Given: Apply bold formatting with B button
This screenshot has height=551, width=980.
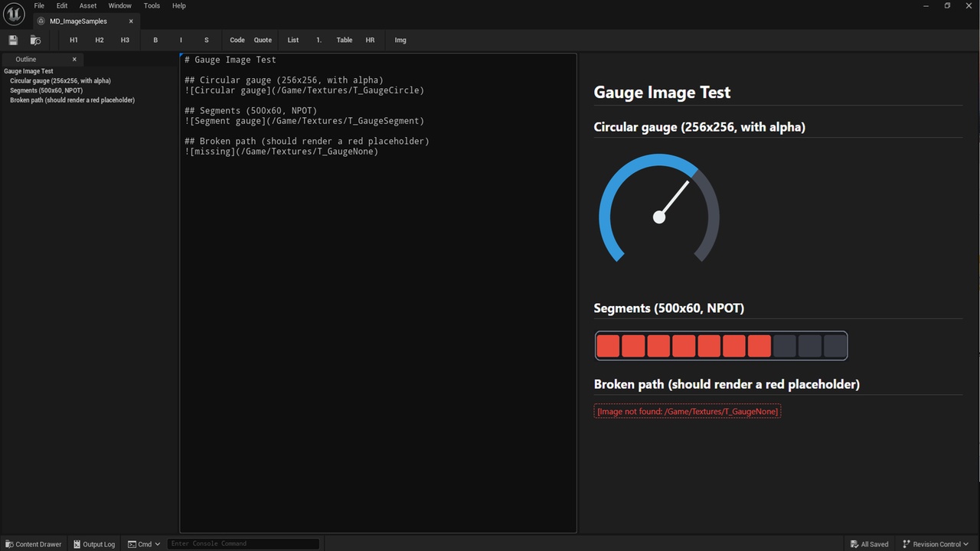Looking at the screenshot, I should [x=155, y=40].
